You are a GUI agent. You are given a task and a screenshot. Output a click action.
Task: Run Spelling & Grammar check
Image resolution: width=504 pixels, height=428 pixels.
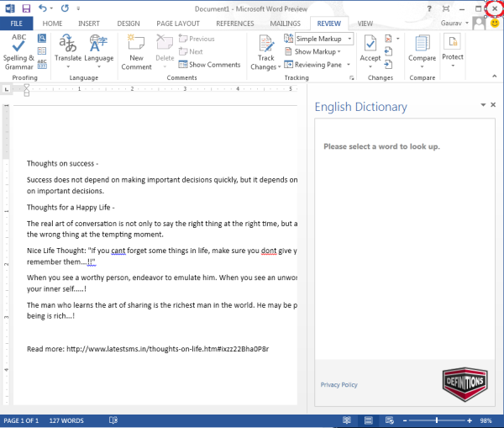(x=18, y=51)
